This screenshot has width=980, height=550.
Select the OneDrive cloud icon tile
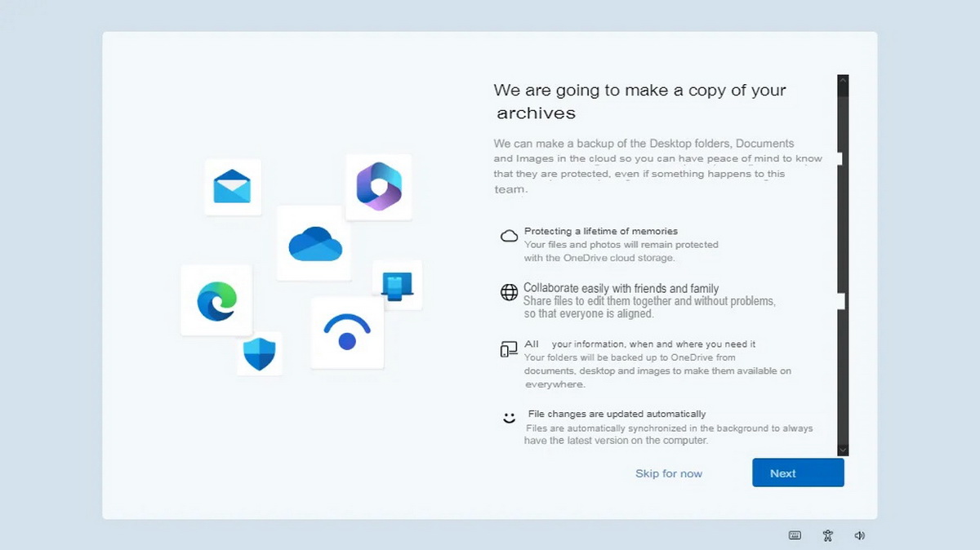point(314,243)
